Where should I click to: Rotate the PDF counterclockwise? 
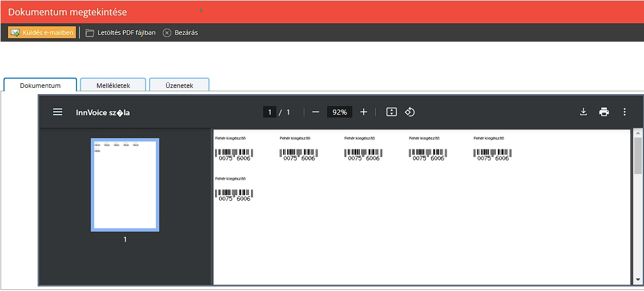tap(410, 112)
